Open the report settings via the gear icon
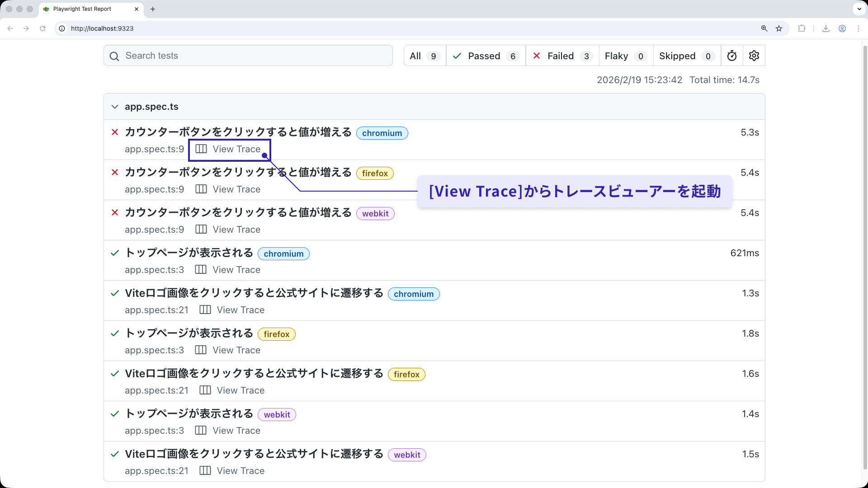Image resolution: width=868 pixels, height=488 pixels. [x=753, y=55]
